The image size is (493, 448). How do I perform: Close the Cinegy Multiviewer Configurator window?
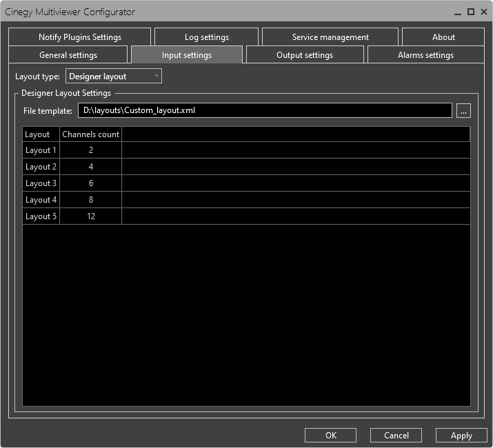(484, 12)
